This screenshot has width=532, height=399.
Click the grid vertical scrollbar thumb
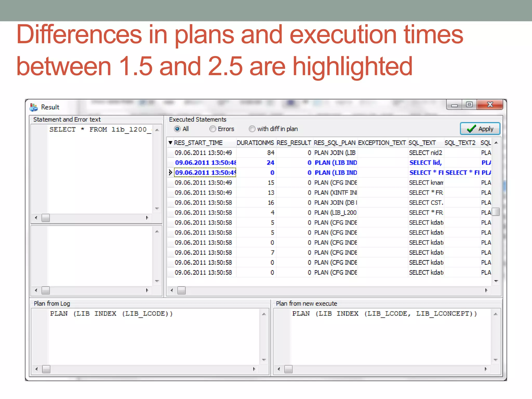pyautogui.click(x=496, y=212)
